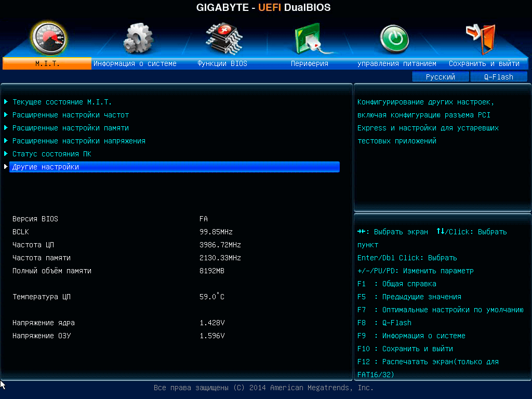Click the arrow beside Расширенные настройки напряжения
The image size is (532, 399).
coord(6,140)
